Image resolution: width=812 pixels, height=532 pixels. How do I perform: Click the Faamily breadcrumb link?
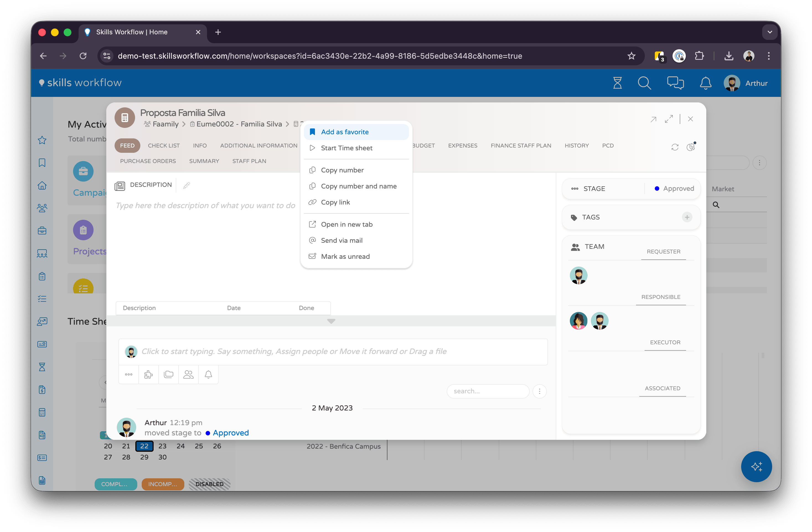pos(165,124)
